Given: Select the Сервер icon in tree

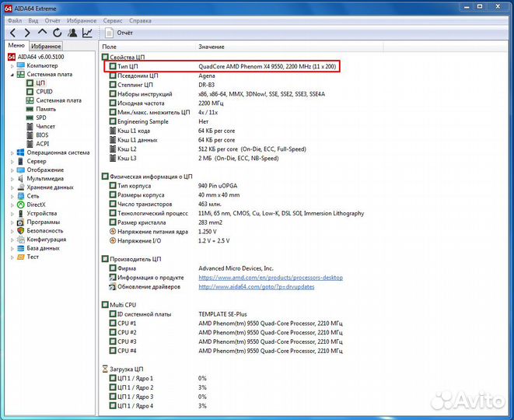Looking at the screenshot, I should pos(21,161).
